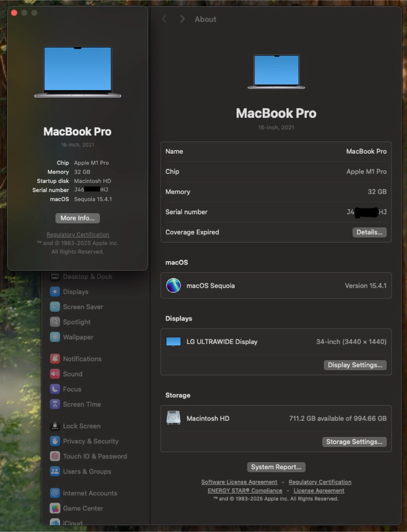Click the Spotlight magnifier icon in sidebar
The width and height of the screenshot is (407, 532).
[x=55, y=322]
